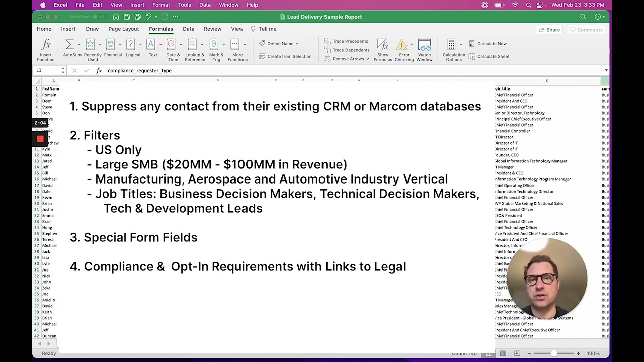Expand the Date & Time dropdown arrow

tap(180, 44)
